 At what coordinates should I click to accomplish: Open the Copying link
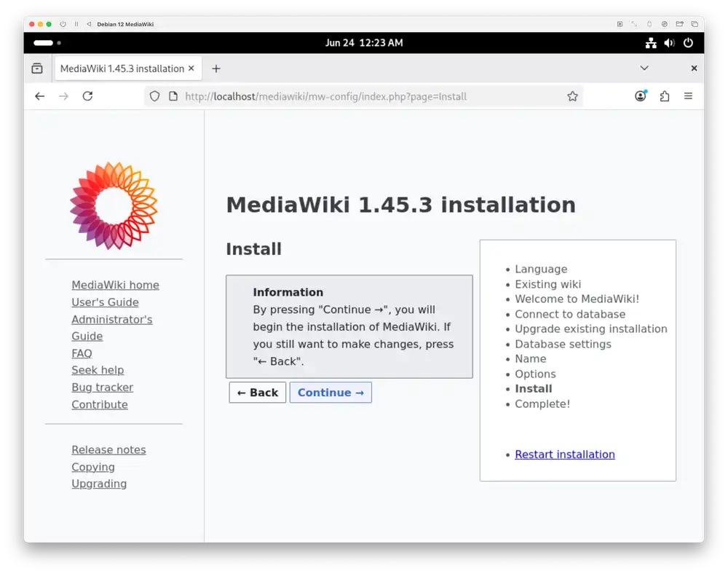pyautogui.click(x=93, y=467)
